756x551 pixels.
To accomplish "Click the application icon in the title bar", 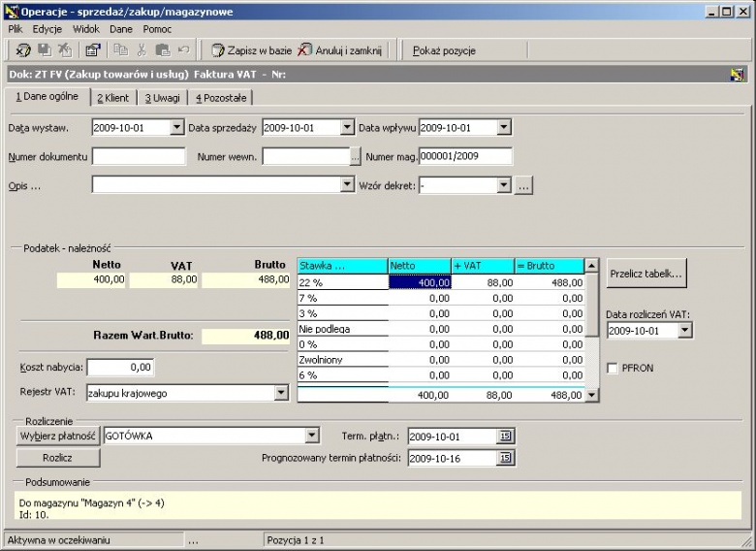I will pyautogui.click(x=11, y=11).
